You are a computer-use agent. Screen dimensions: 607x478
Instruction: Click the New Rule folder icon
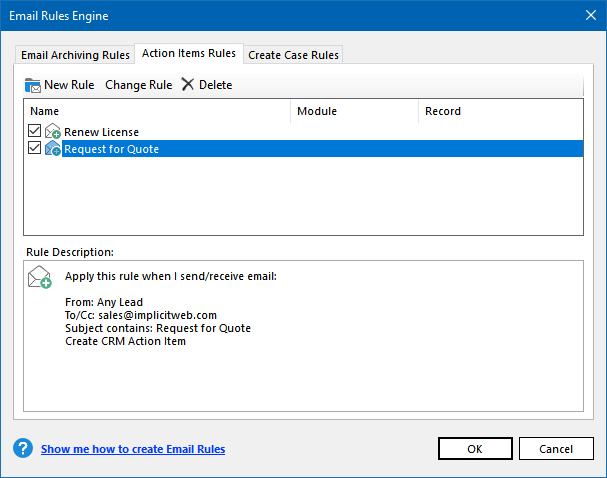pos(33,85)
